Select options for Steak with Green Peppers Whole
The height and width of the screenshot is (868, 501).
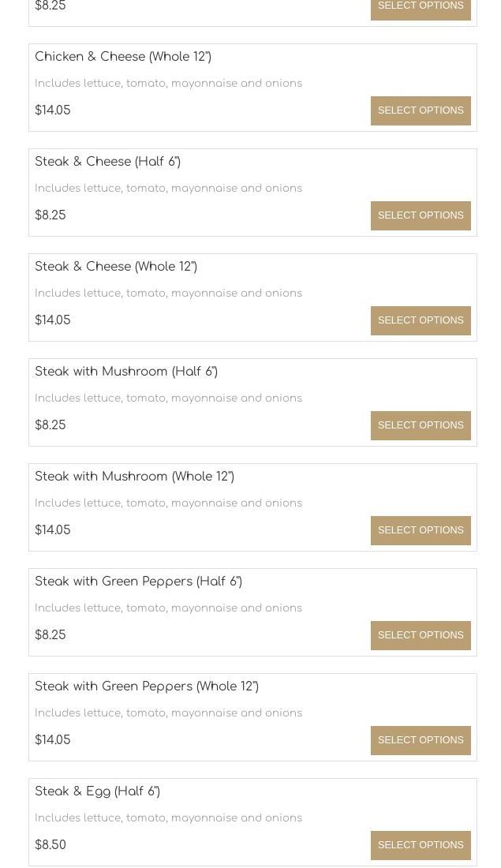421,740
